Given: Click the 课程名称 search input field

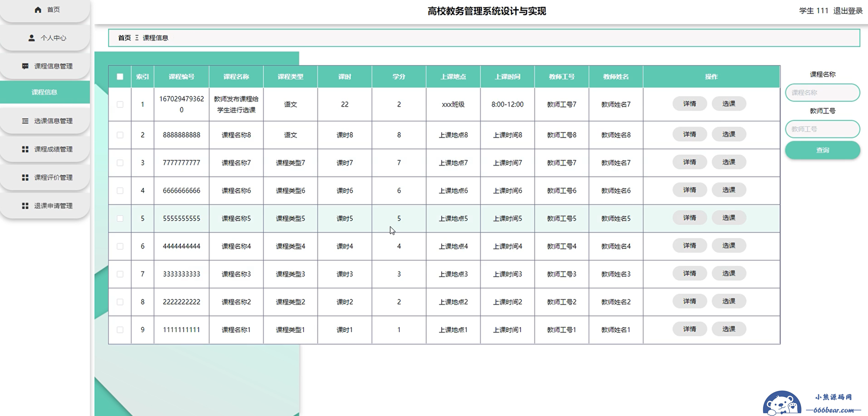Looking at the screenshot, I should coord(823,92).
